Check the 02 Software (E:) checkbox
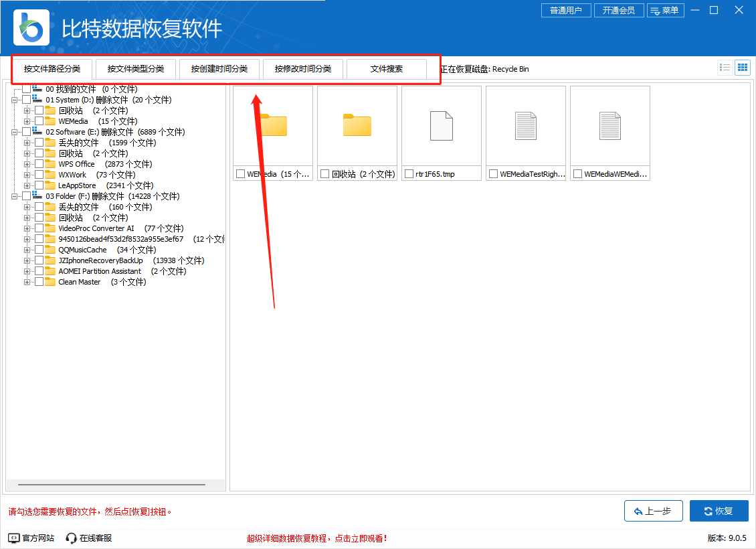This screenshot has height=549, width=756. pyautogui.click(x=26, y=132)
